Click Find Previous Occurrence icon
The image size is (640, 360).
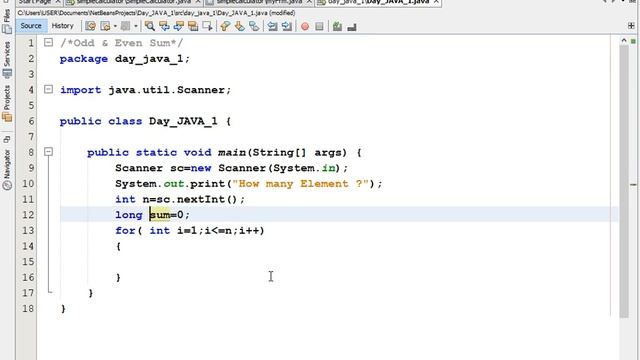coord(164,26)
